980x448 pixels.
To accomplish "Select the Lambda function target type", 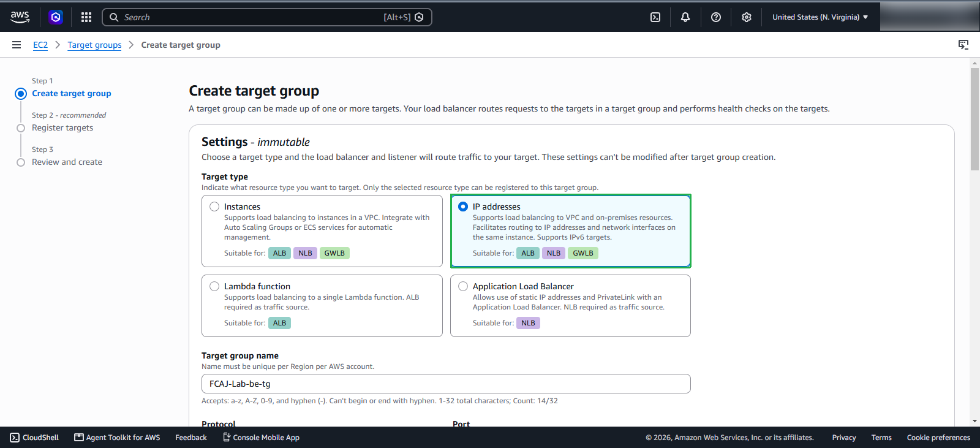I will pyautogui.click(x=214, y=286).
